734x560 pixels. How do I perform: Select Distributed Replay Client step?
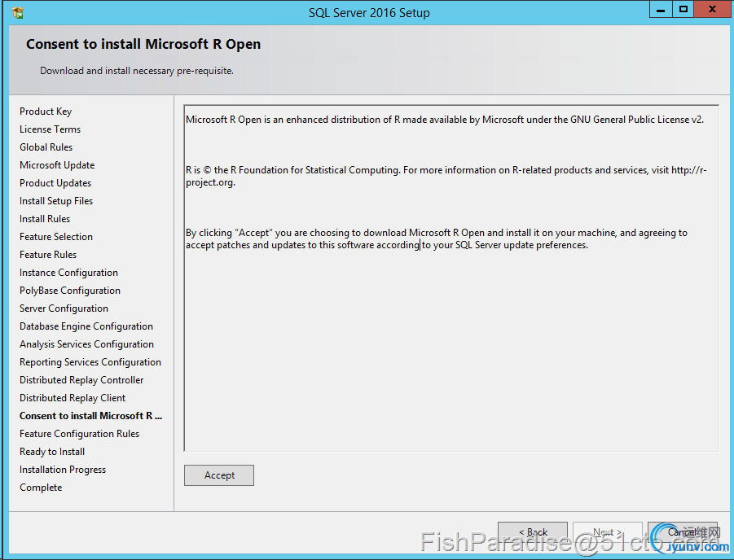[x=73, y=398]
